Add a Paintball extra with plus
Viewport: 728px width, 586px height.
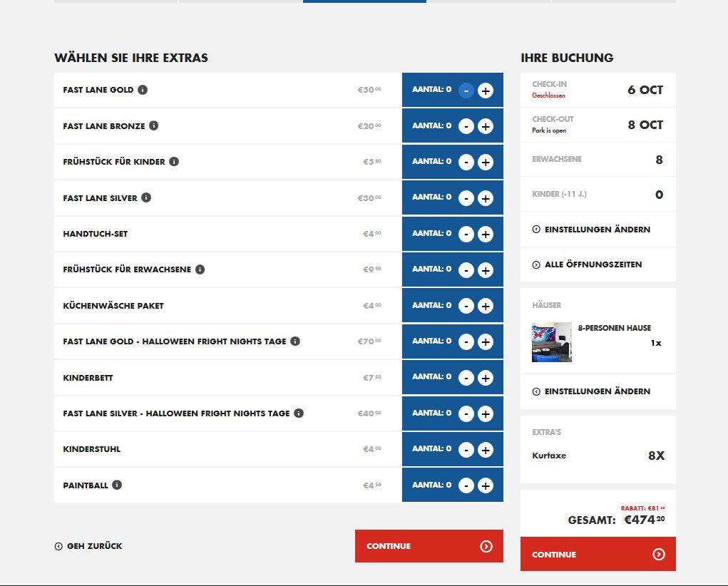[485, 485]
